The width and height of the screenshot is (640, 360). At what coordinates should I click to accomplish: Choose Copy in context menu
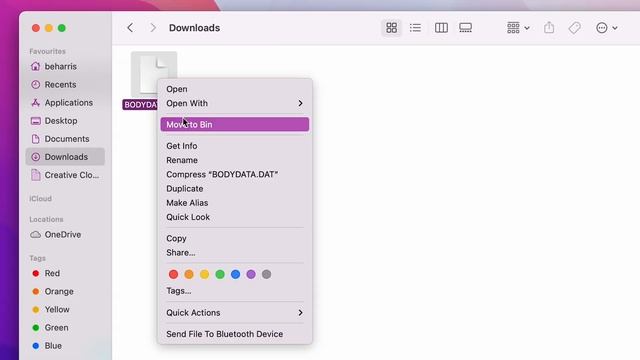(x=235, y=238)
